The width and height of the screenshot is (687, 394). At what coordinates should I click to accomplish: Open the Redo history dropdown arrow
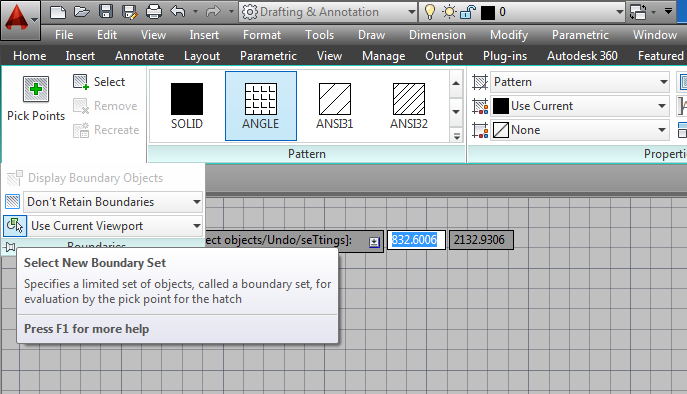[x=231, y=12]
